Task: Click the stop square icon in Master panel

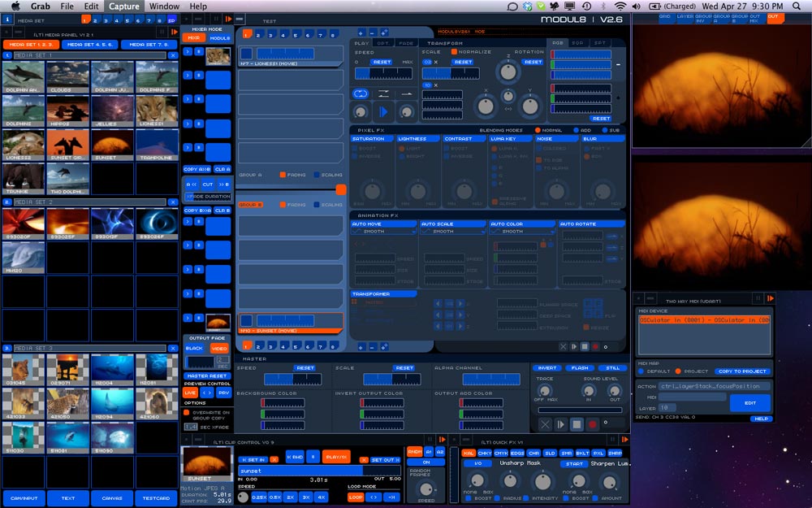Action: point(577,424)
